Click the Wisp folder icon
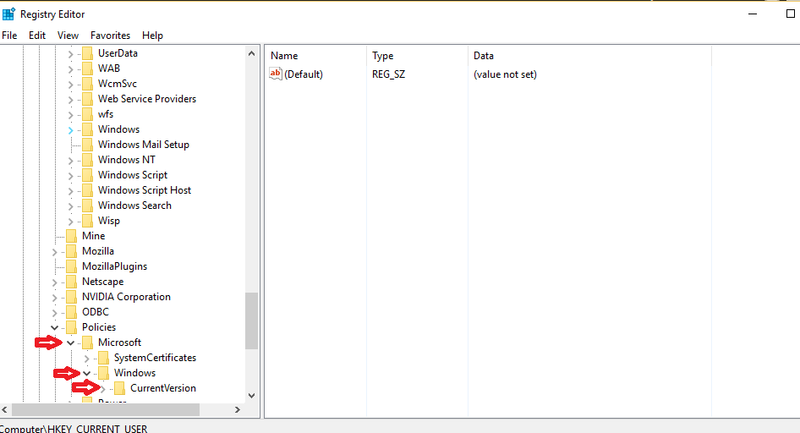The width and height of the screenshot is (800, 433). click(x=88, y=221)
